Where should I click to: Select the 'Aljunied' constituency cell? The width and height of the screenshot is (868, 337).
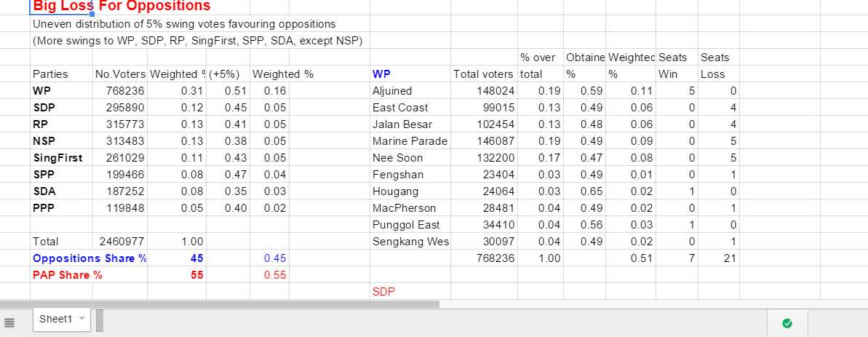click(410, 91)
